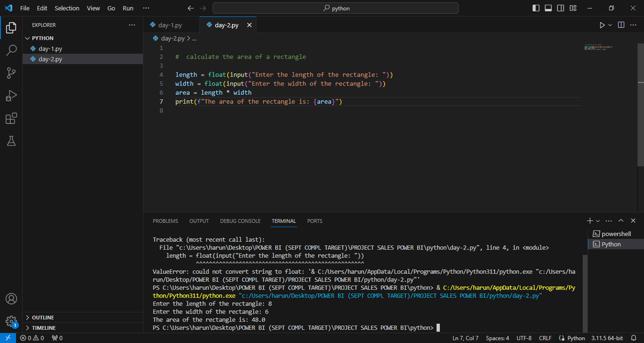
Task: Open the Accounts icon in activity bar
Action: 11,299
